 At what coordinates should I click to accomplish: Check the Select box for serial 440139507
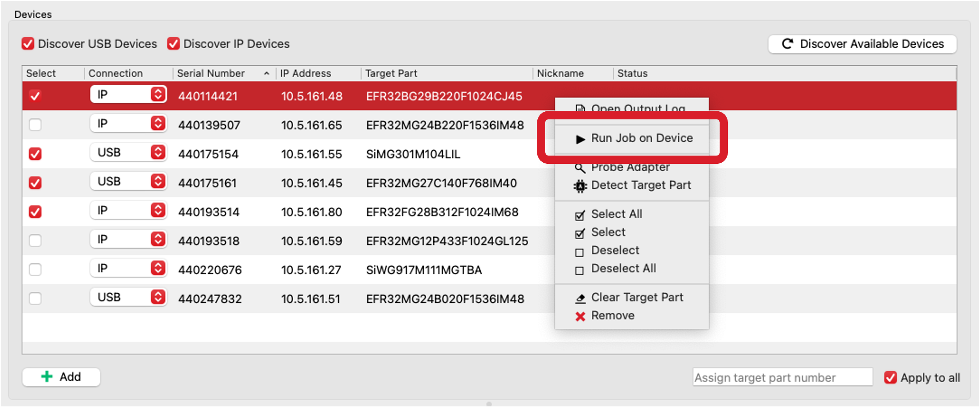35,125
